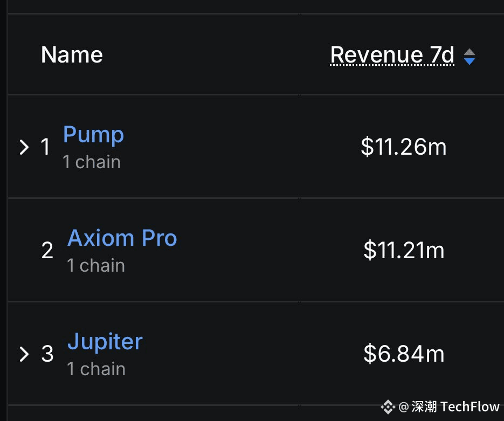Open the Pump protocol link
Image resolution: width=504 pixels, height=421 pixels.
click(x=93, y=134)
